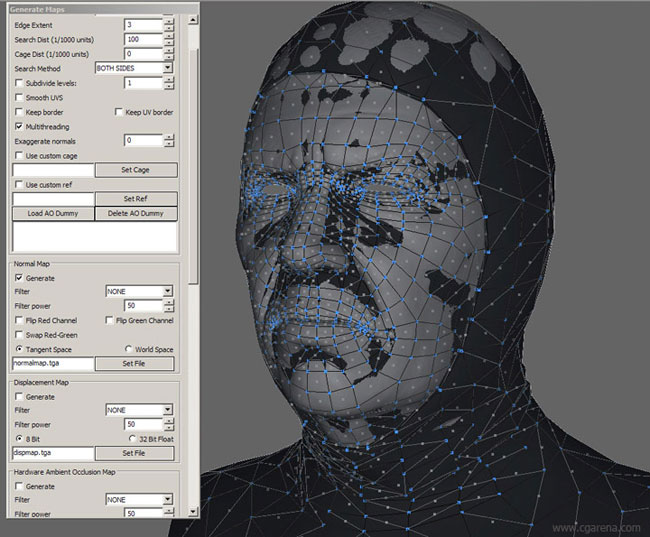Click the Generate Maps title bar

click(x=103, y=9)
